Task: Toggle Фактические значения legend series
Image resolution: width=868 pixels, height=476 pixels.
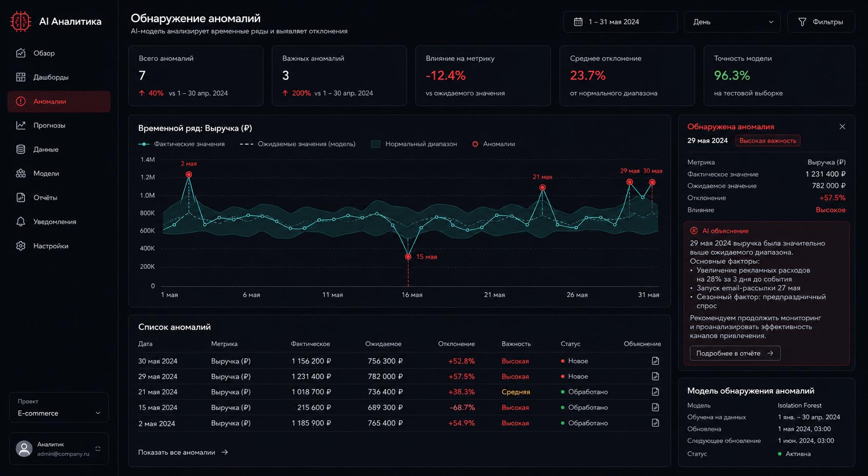Action: pos(181,144)
